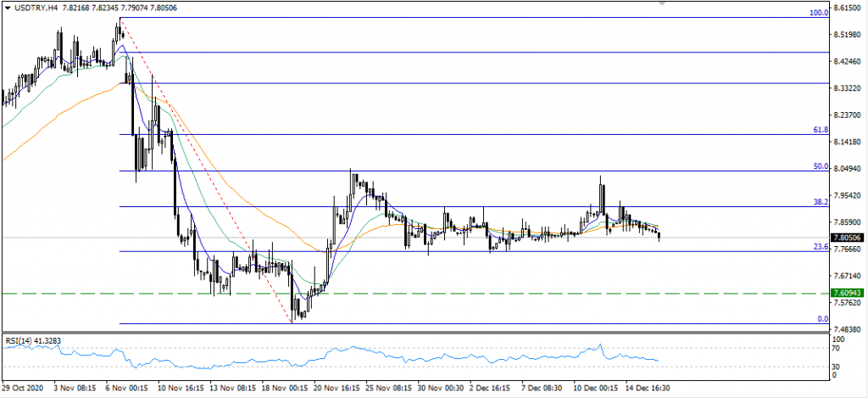Click the chart shift triangle at top
This screenshot has height=398, width=868.
665,3
